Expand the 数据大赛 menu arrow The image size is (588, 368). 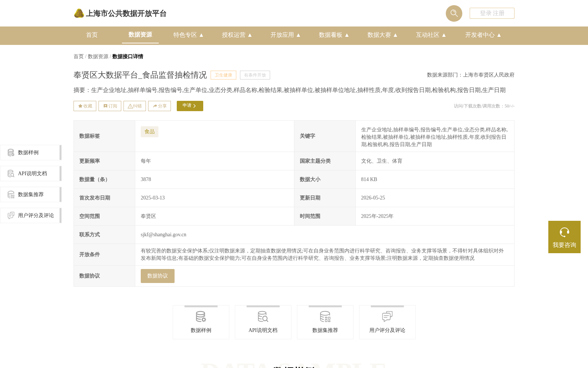[395, 35]
